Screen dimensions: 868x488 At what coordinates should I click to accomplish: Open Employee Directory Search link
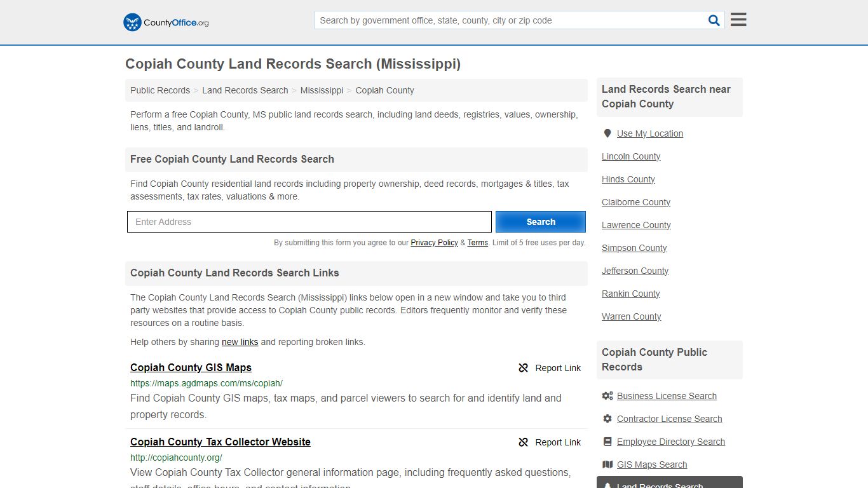[671, 442]
